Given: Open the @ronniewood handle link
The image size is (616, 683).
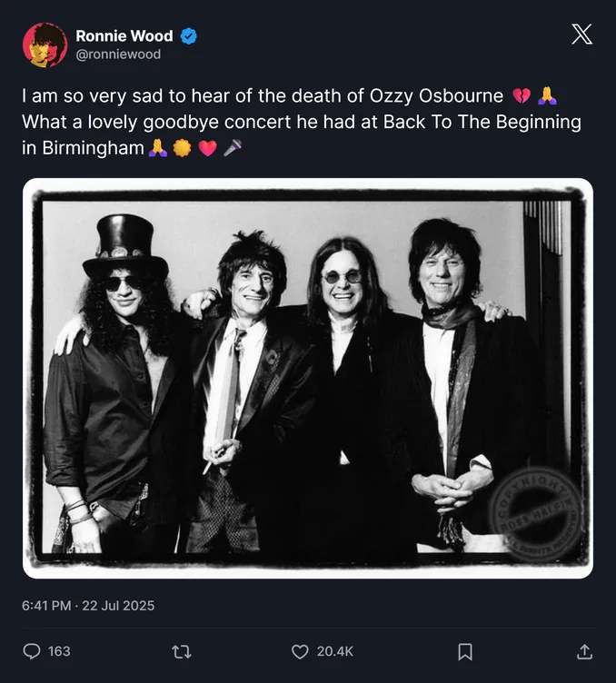Looking at the screenshot, I should click(x=118, y=54).
